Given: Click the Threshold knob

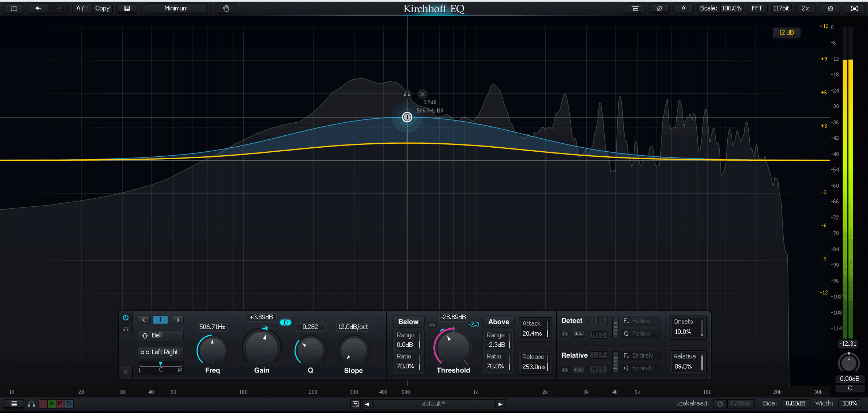Looking at the screenshot, I should (453, 347).
